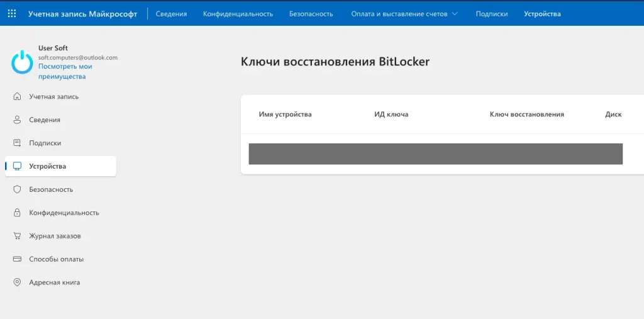Image resolution: width=644 pixels, height=319 pixels.
Task: Click the shield icon beside Безопасность
Action: [x=17, y=189]
